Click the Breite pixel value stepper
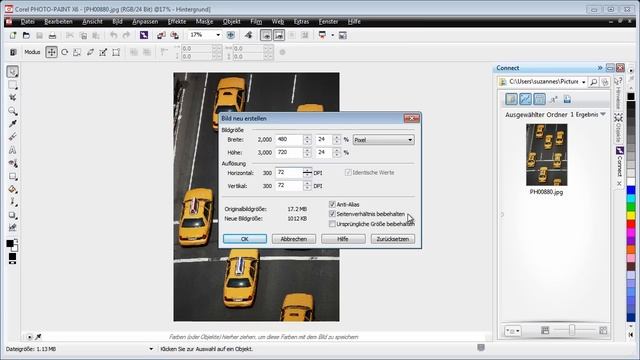This screenshot has width=640, height=360. point(307,140)
